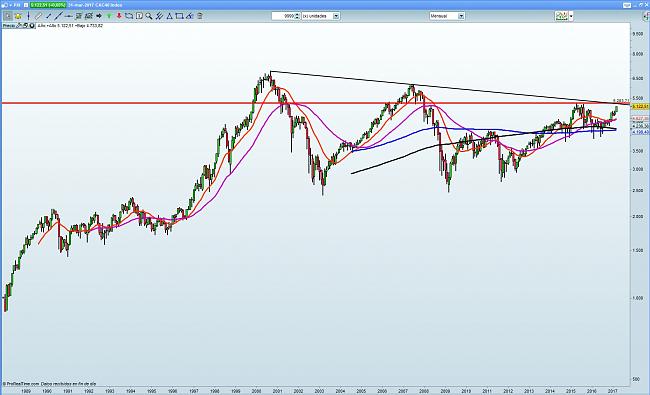Expand the chart style dropdown arrow

pyautogui.click(x=571, y=16)
